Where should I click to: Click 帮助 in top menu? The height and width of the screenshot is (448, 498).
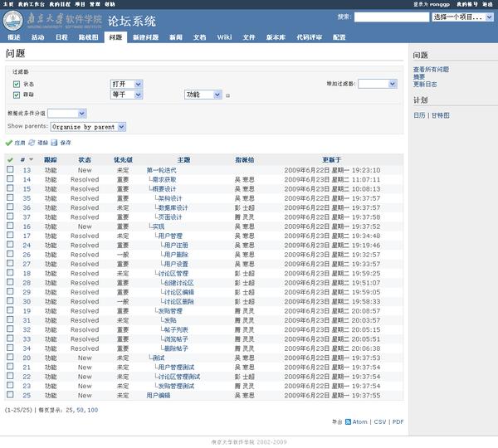point(110,4)
